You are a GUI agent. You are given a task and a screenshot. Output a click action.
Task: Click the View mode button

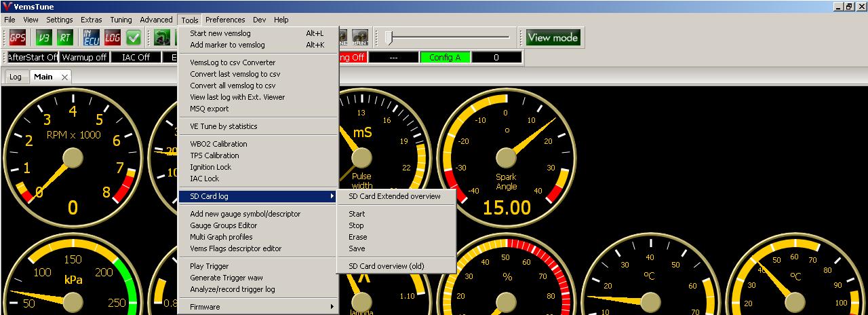tap(553, 37)
